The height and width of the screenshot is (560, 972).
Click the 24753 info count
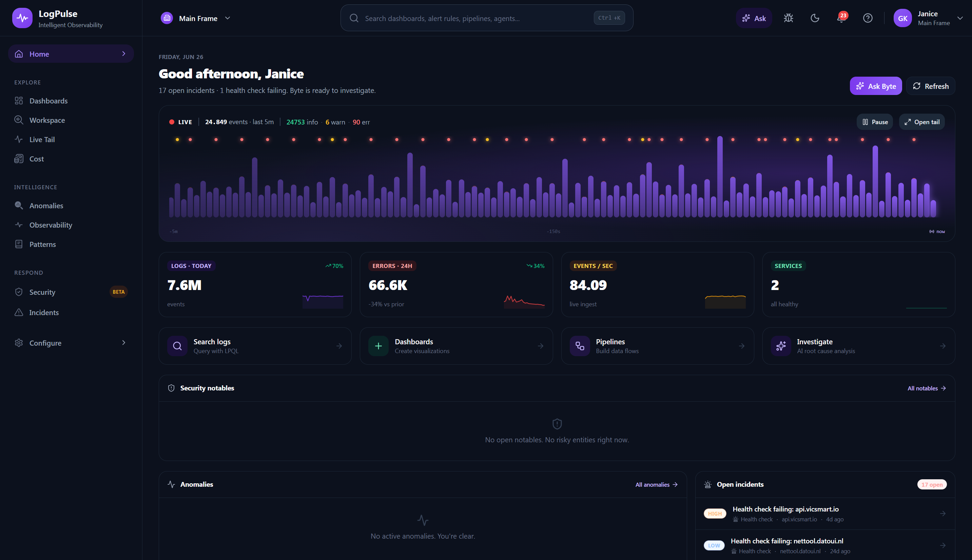click(302, 122)
